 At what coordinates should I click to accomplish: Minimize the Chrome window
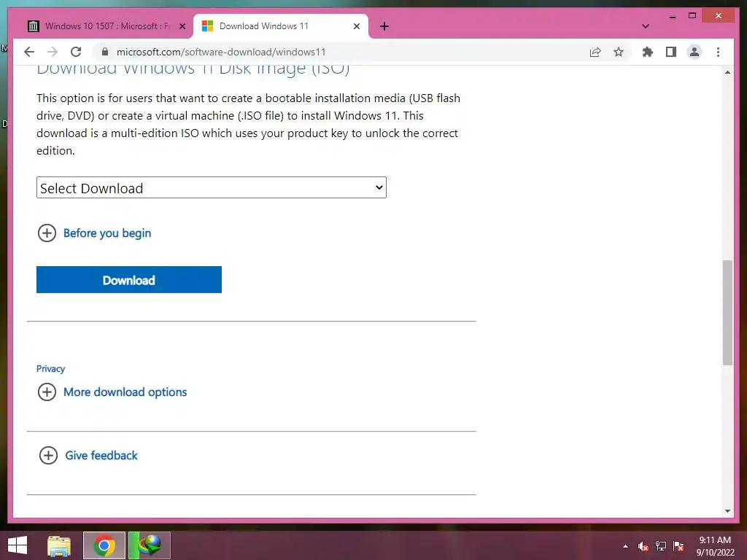(672, 16)
